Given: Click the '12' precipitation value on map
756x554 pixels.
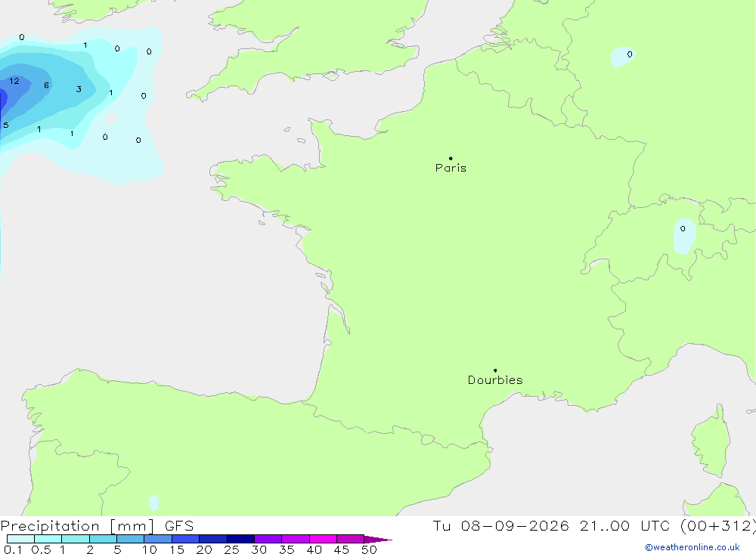Looking at the screenshot, I should pos(14,81).
